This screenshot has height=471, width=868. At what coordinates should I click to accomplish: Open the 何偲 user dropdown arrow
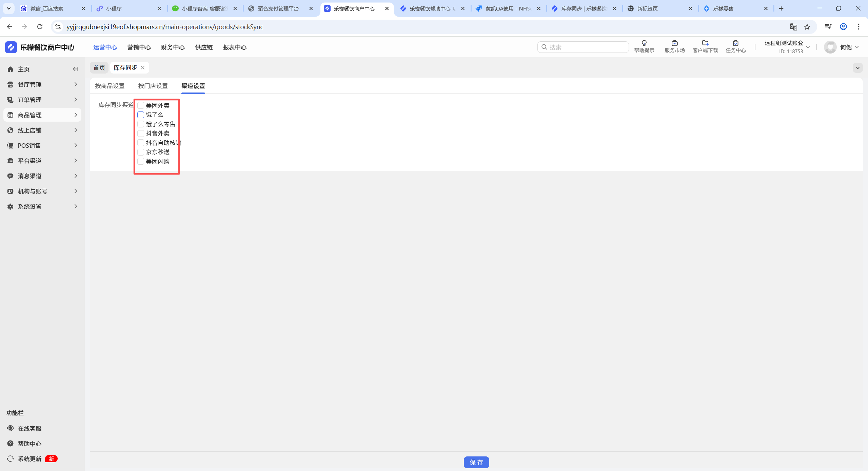click(x=857, y=47)
